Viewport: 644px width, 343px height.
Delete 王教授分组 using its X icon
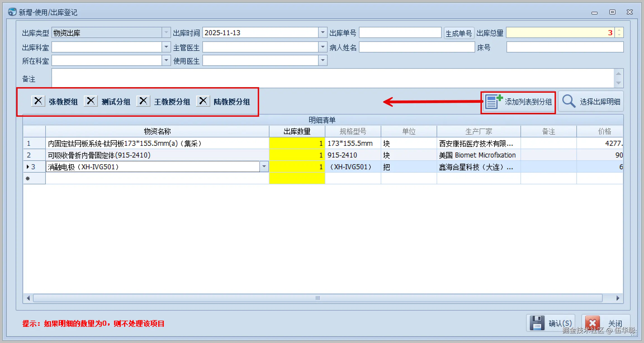tap(143, 101)
